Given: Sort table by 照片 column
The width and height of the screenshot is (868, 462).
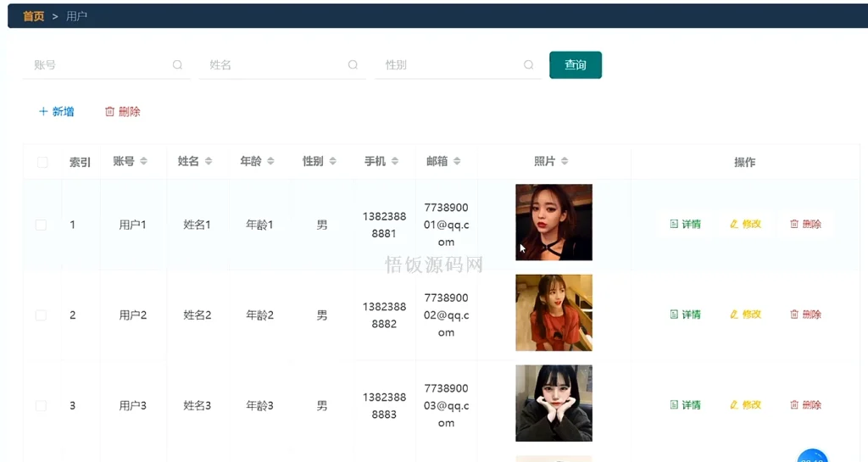Looking at the screenshot, I should (564, 161).
